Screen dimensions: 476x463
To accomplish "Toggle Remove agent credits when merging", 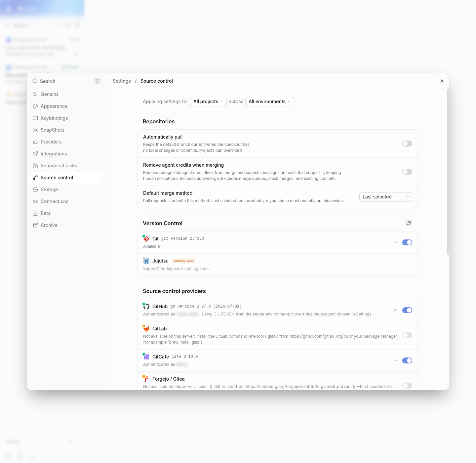I will [407, 172].
